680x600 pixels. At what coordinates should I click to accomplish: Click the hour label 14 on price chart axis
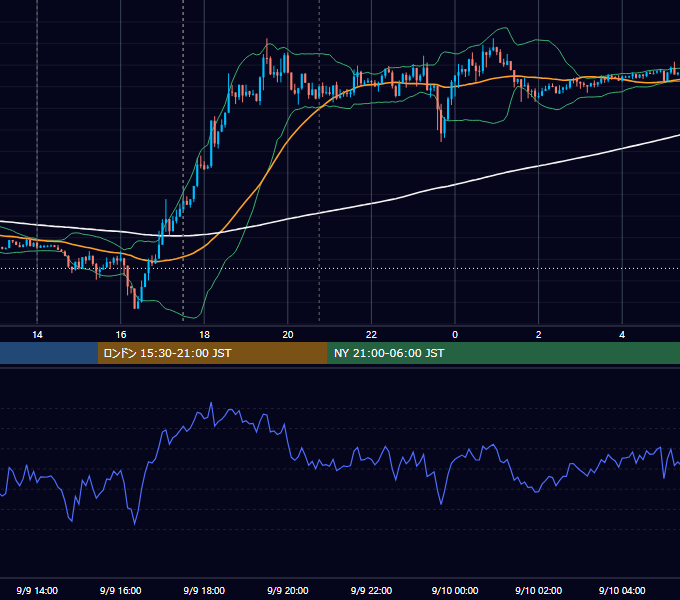point(37,335)
